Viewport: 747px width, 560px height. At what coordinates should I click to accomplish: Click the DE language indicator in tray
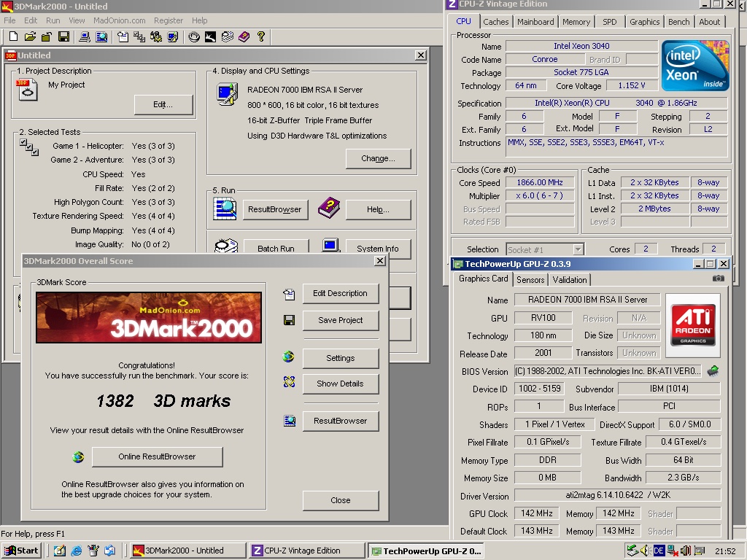pos(659,551)
